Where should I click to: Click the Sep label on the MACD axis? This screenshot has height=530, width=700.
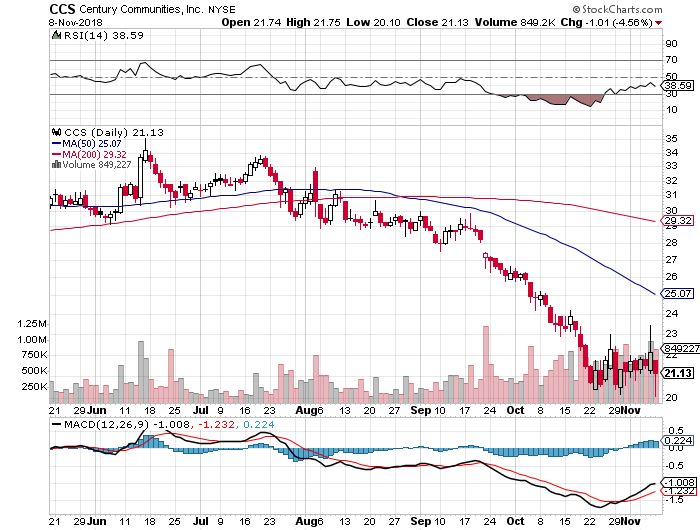coord(421,521)
